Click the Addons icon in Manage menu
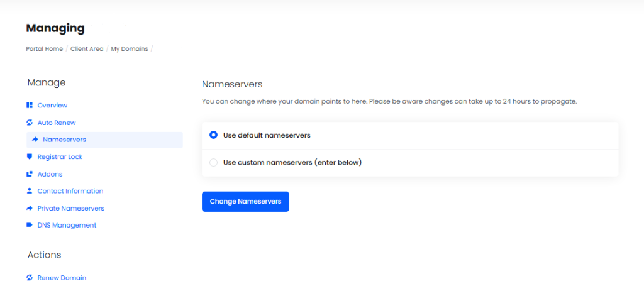This screenshot has width=644, height=291. (30, 174)
